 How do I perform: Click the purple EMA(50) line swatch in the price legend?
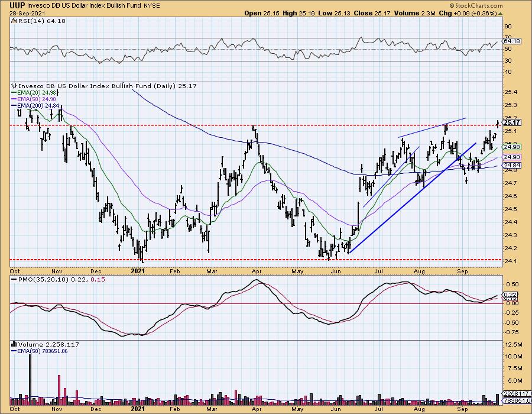(x=14, y=99)
